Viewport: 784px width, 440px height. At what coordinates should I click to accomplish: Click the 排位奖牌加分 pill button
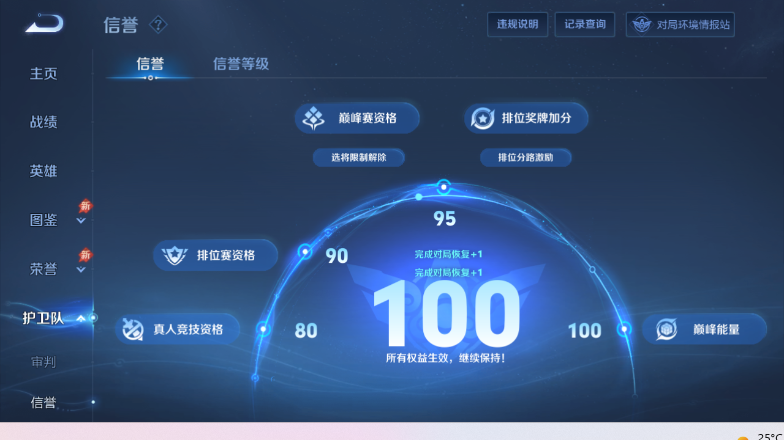(526, 118)
